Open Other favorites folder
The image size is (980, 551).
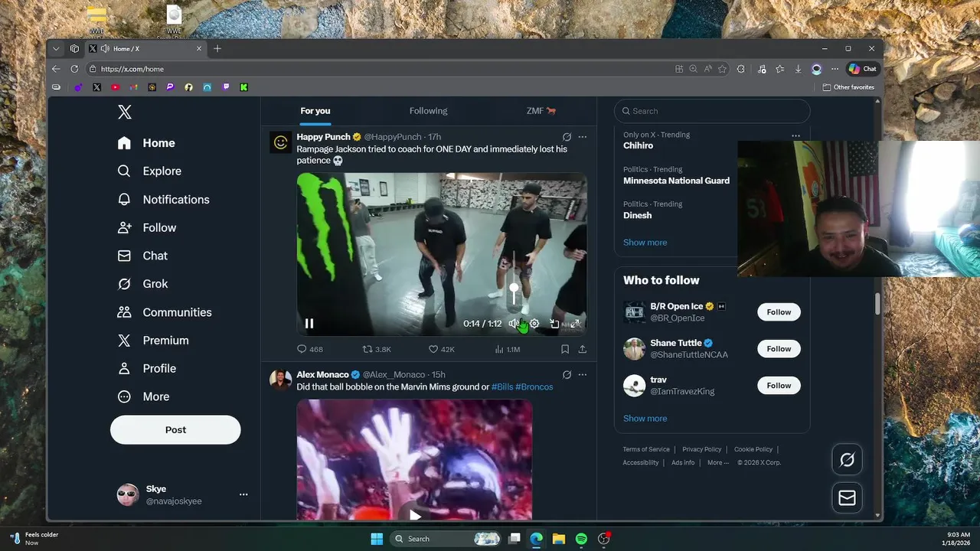point(848,87)
